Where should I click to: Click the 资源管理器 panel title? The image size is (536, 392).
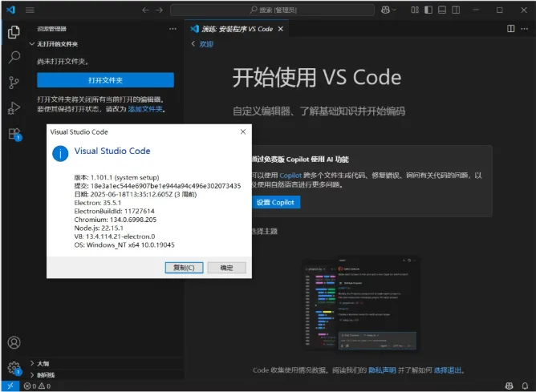click(x=51, y=29)
